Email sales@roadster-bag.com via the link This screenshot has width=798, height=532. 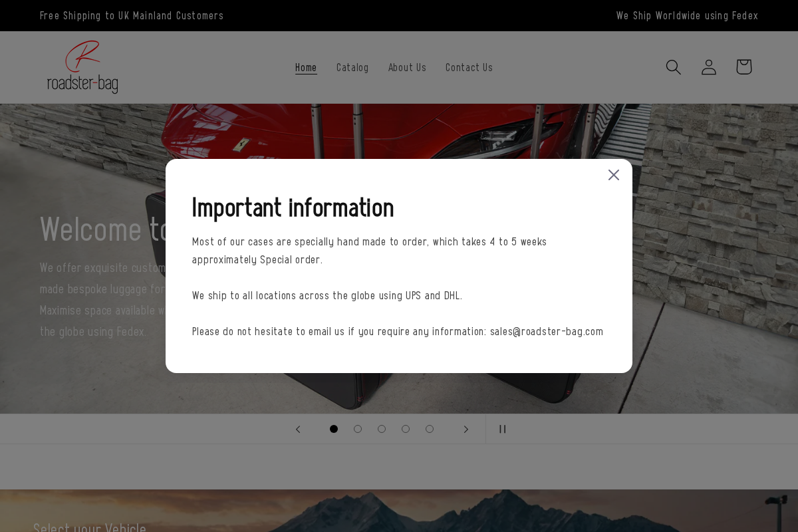click(547, 331)
